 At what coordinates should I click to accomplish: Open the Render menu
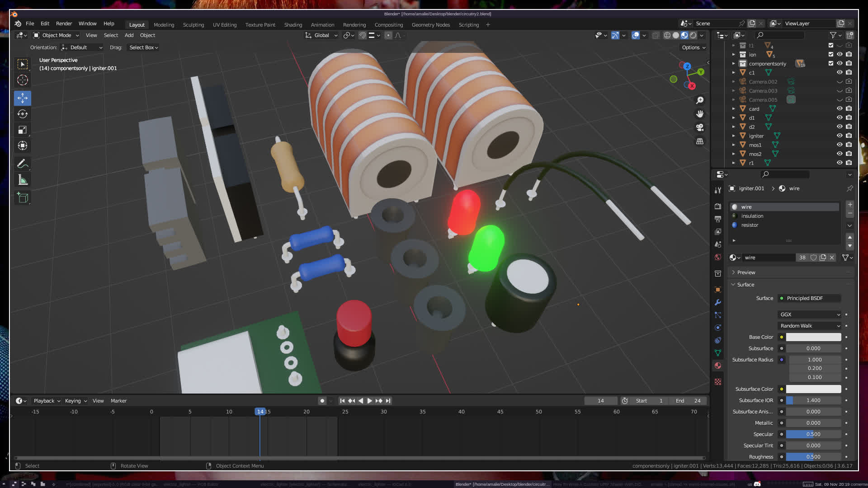pos(64,23)
